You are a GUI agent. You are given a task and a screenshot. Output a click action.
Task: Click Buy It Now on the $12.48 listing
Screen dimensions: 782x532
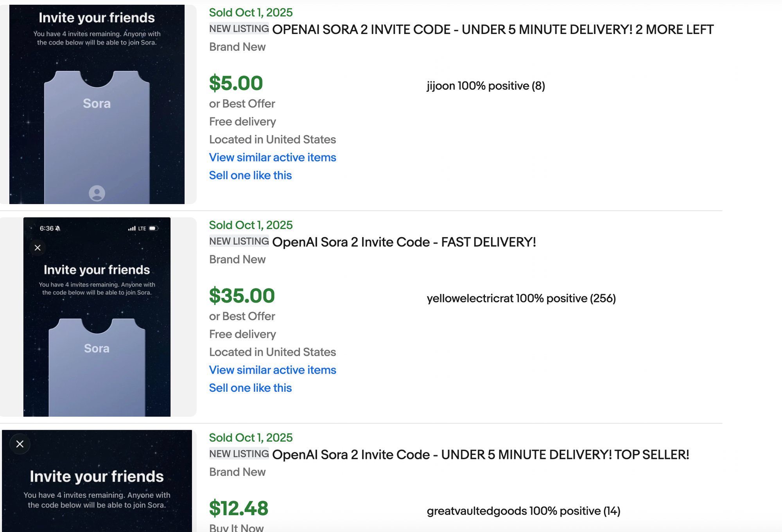click(236, 527)
